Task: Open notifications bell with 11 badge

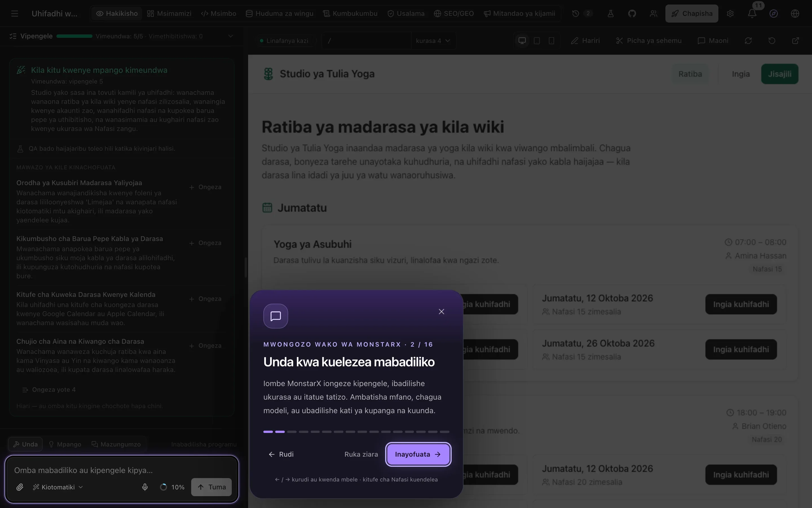Action: 752,14
